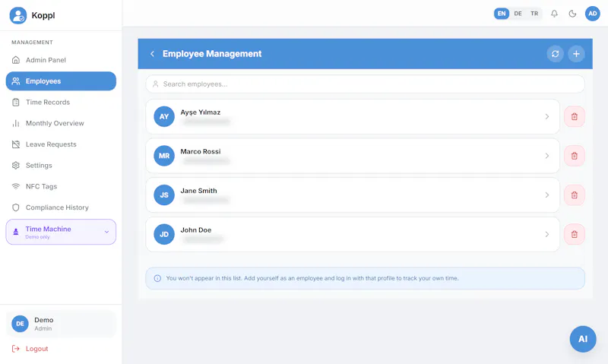
Task: Open Time Records page
Action: [61, 103]
